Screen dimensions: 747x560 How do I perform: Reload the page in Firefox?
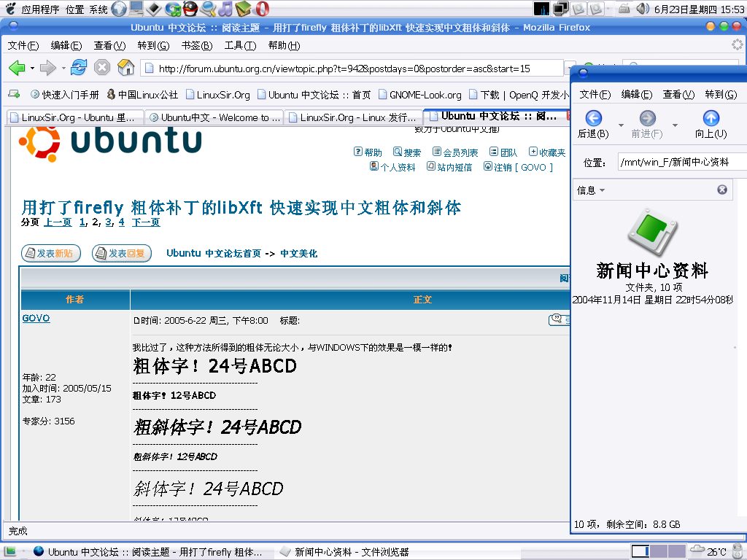click(x=79, y=68)
